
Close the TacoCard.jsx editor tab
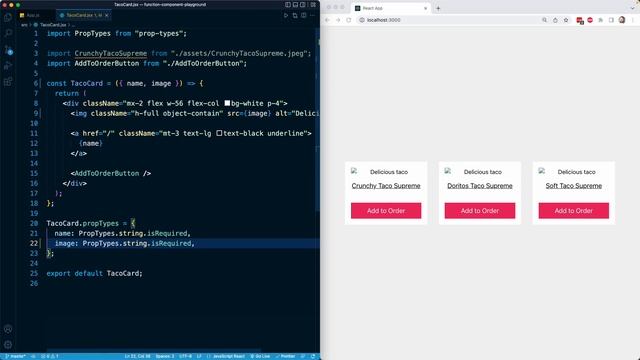(x=107, y=16)
